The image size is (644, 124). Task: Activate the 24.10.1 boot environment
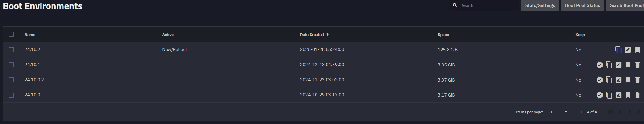600,65
